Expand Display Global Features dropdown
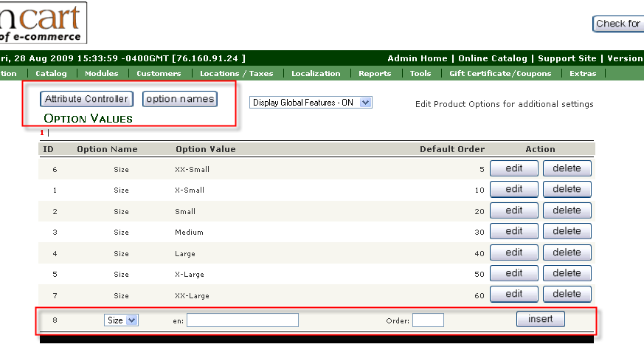This screenshot has height=347, width=644. point(311,103)
